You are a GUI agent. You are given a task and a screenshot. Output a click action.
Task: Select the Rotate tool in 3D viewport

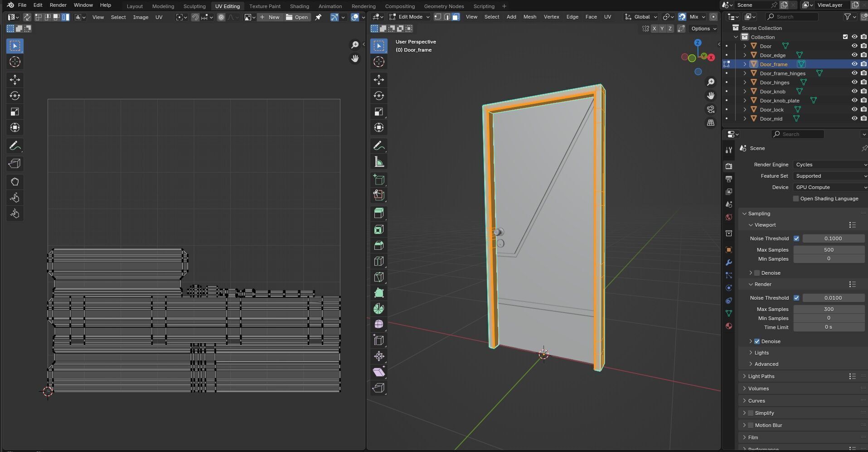379,96
